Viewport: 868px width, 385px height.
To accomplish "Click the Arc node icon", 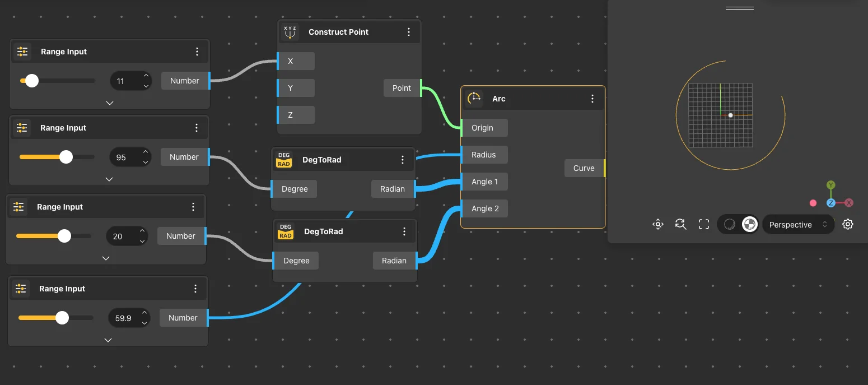I will 474,99.
